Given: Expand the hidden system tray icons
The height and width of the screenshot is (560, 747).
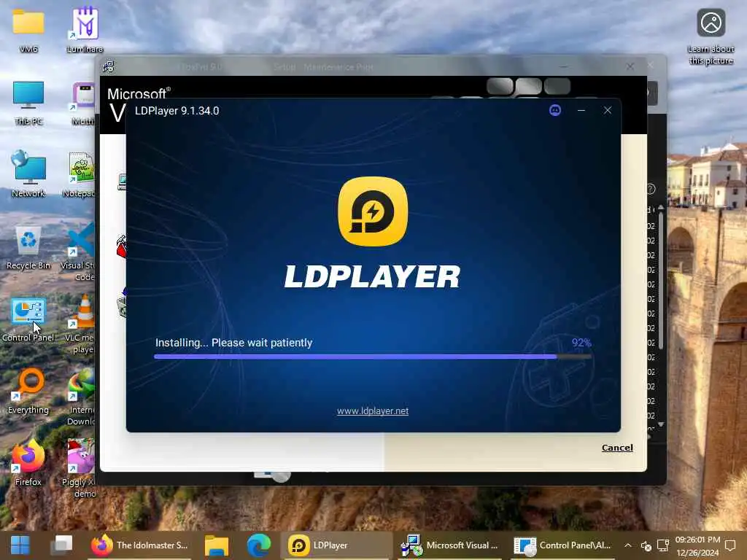Looking at the screenshot, I should (628, 545).
